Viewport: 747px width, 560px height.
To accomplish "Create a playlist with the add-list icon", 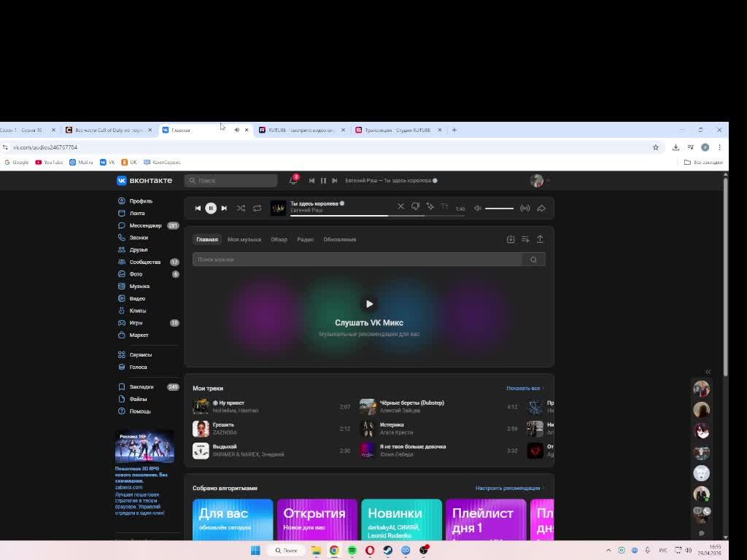I will [x=525, y=239].
